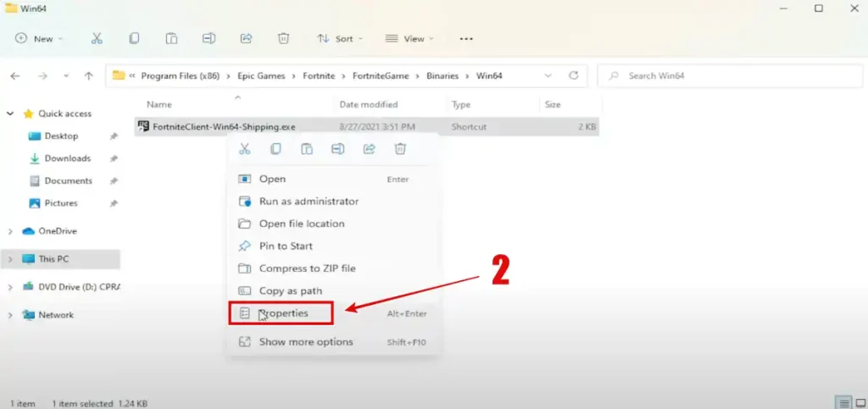Sort by the Name column header

click(x=159, y=104)
